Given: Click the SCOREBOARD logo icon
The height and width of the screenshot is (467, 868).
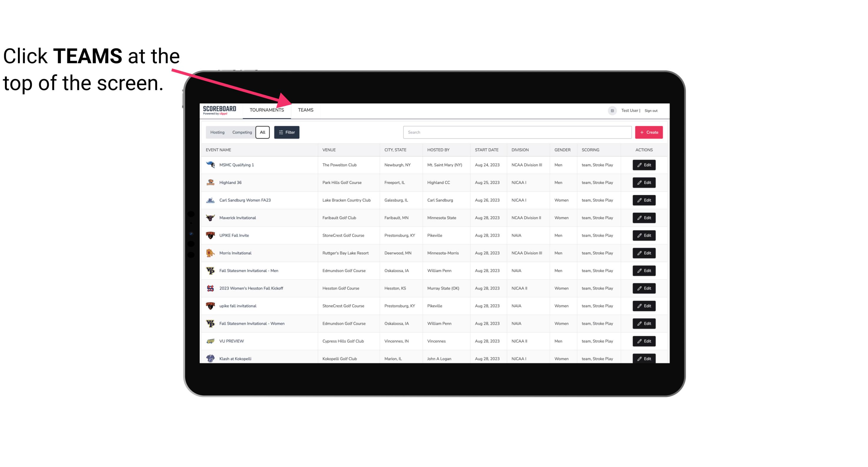Looking at the screenshot, I should 220,110.
